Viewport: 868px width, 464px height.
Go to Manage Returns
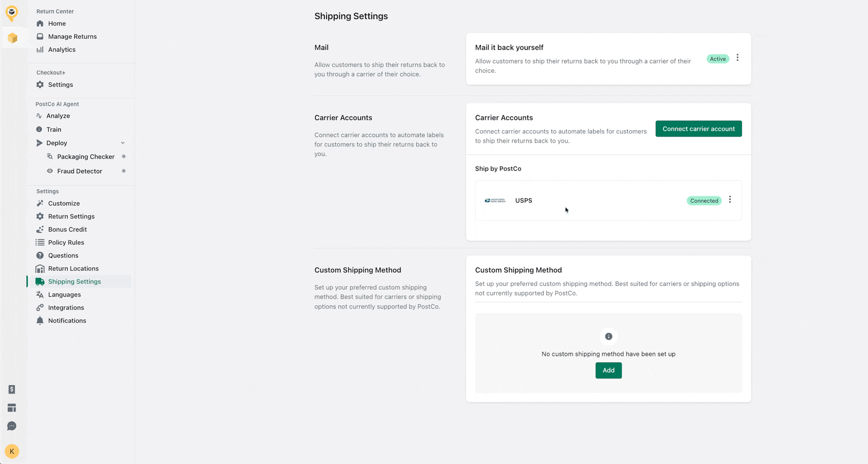coord(72,37)
